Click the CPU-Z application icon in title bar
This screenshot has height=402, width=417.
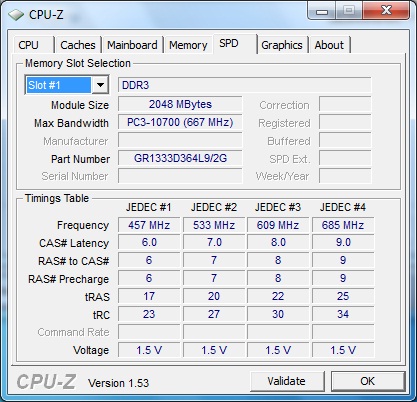tap(15, 15)
